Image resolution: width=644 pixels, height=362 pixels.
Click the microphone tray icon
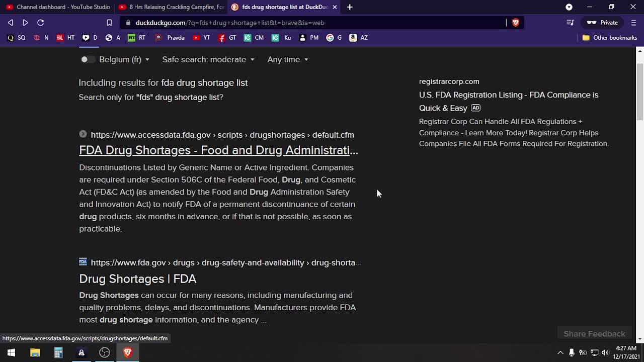pos(572,352)
